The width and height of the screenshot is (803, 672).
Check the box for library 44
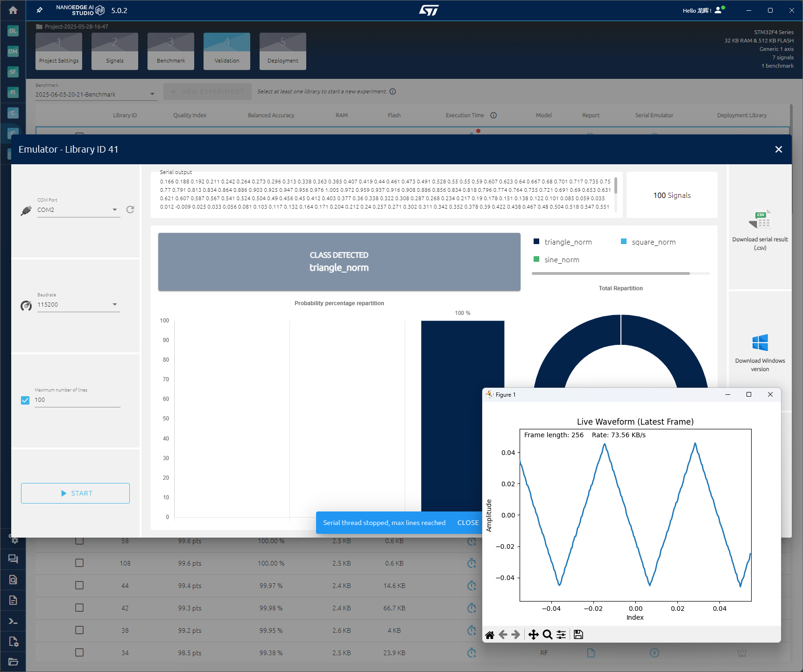[x=79, y=585]
